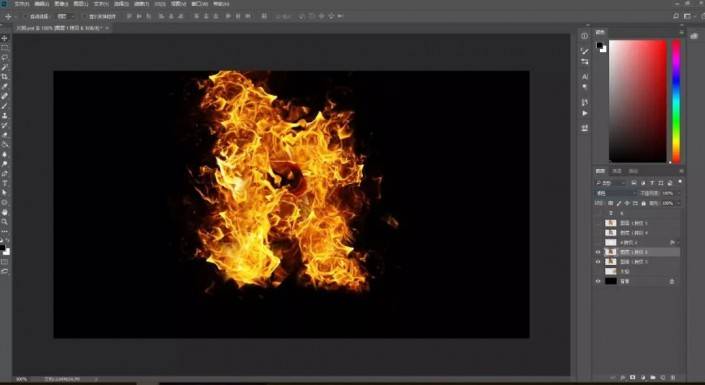Switch to the 路径 Paths tab
The height and width of the screenshot is (385, 705).
click(x=633, y=171)
